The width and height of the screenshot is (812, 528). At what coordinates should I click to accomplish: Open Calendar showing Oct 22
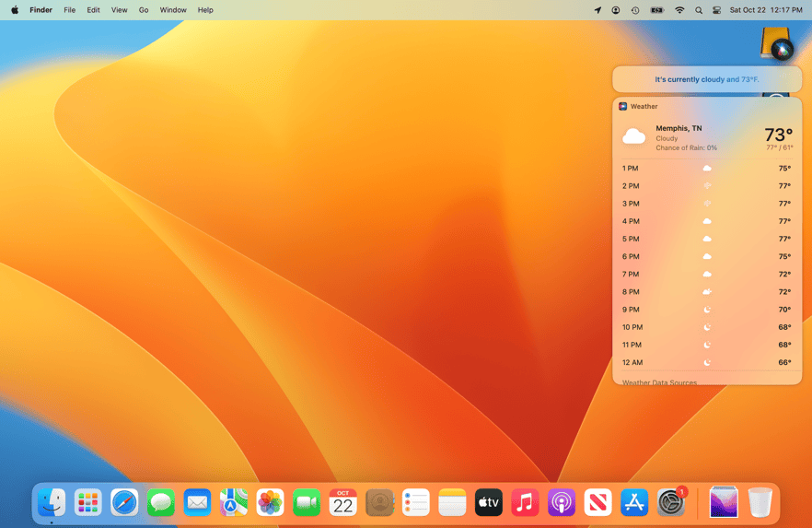(342, 502)
